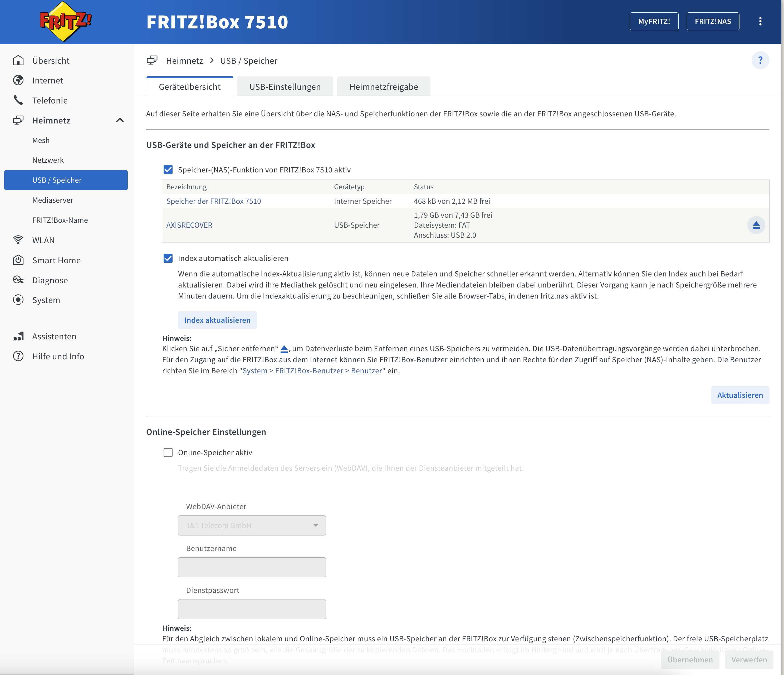This screenshot has width=784, height=675.
Task: Select USB / Speicher in sidebar
Action: click(66, 180)
